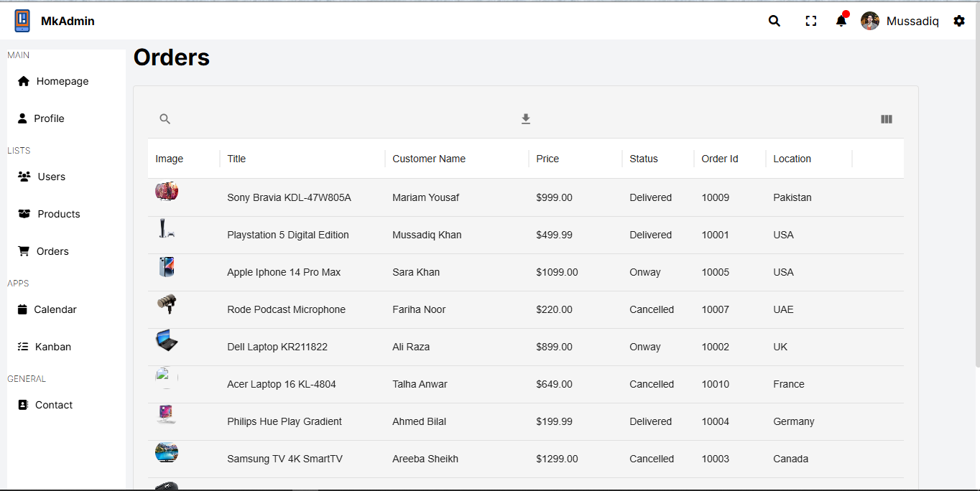Open settings gear icon

959,21
